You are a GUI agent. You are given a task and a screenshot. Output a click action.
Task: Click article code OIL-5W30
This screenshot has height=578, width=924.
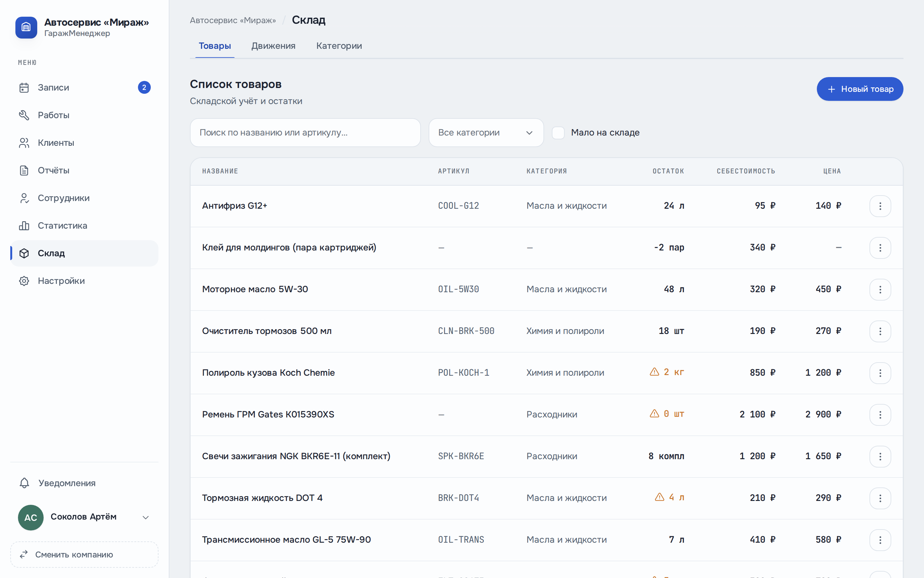[458, 289]
